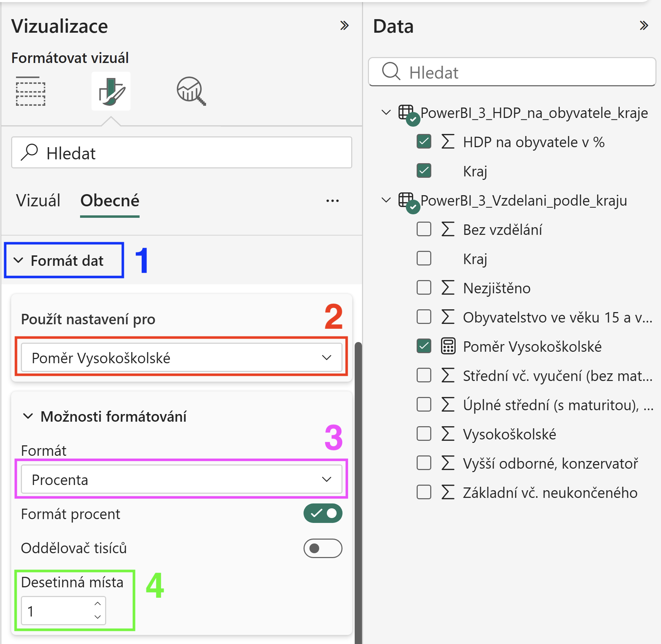Screen dimensions: 661x644
Task: Uncheck the HDP na obyvatele v % field
Action: pos(424,142)
